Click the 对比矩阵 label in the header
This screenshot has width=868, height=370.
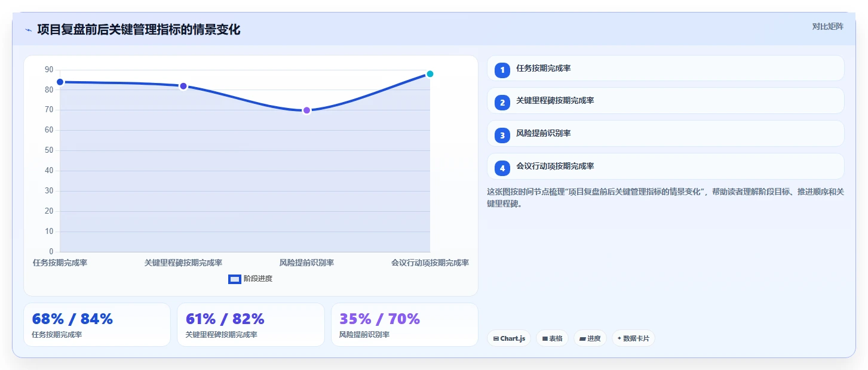(x=828, y=26)
